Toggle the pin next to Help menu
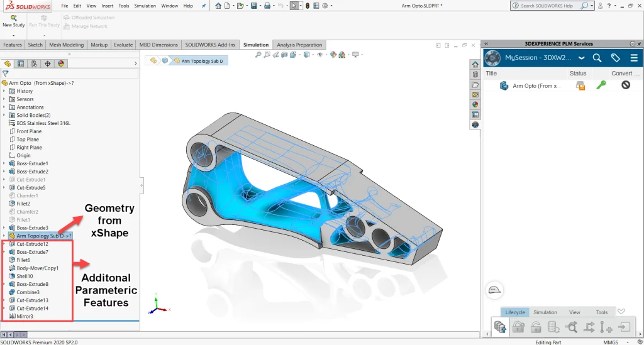 click(204, 6)
